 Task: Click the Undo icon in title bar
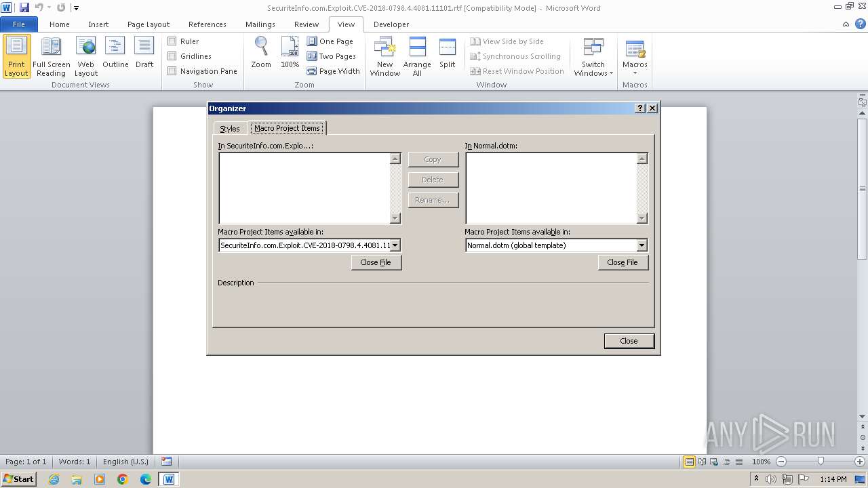39,7
